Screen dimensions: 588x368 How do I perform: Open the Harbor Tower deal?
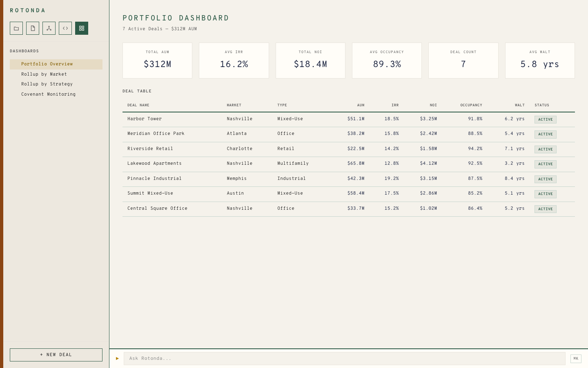[145, 119]
